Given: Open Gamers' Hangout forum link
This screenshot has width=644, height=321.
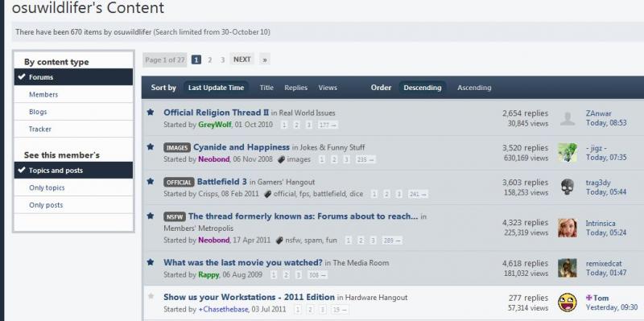Looking at the screenshot, I should pos(286,182).
